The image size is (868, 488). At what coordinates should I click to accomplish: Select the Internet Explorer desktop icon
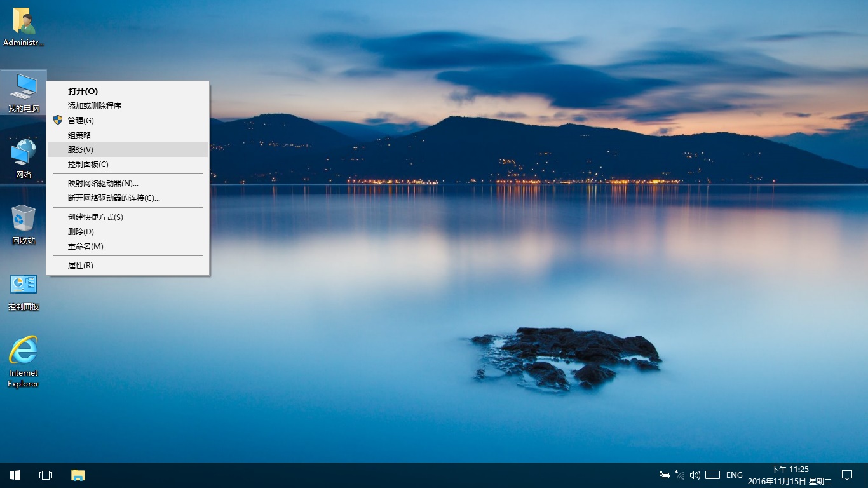click(24, 361)
